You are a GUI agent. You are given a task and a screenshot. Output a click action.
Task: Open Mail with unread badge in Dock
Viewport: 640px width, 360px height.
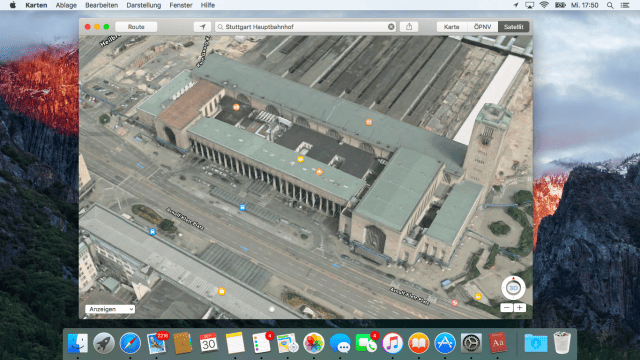coord(157,343)
